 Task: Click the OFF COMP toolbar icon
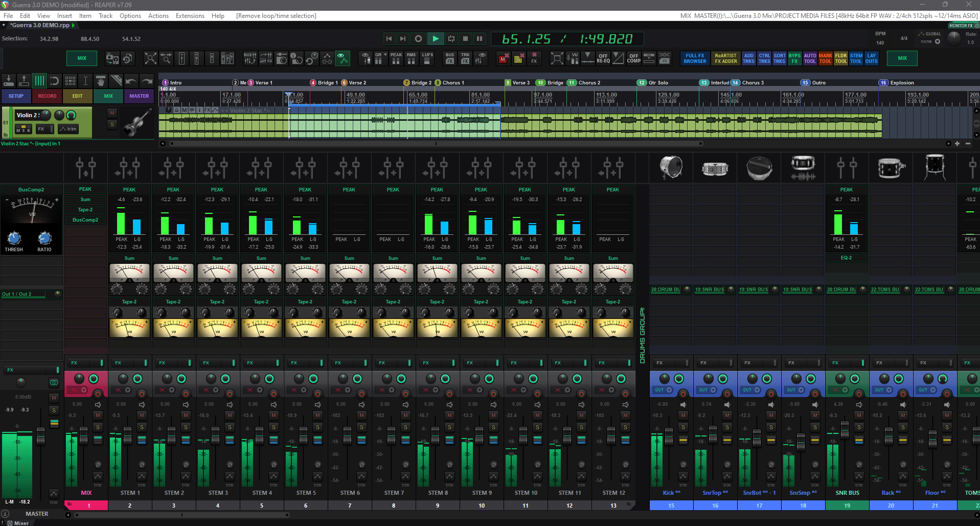(634, 58)
